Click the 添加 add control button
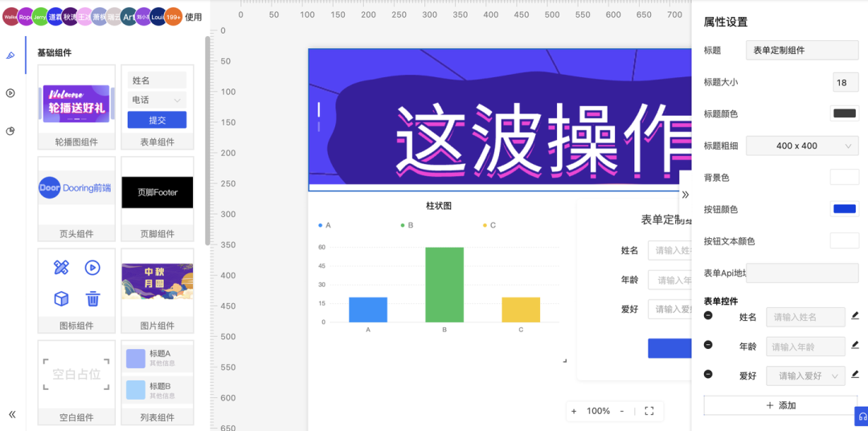The height and width of the screenshot is (431, 868). (x=780, y=405)
